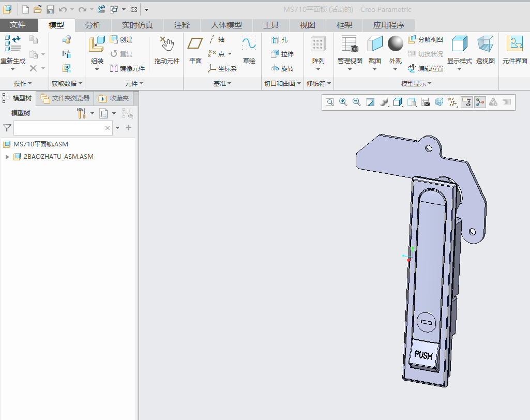The height and width of the screenshot is (420, 530).
Task: Zoom in using the graphics toolbar magnifier
Action: (343, 102)
